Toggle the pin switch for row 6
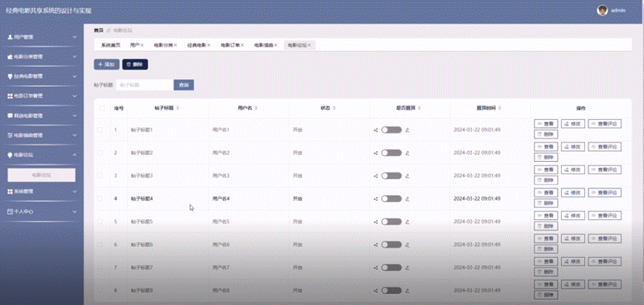This screenshot has height=305, width=644. (x=391, y=245)
